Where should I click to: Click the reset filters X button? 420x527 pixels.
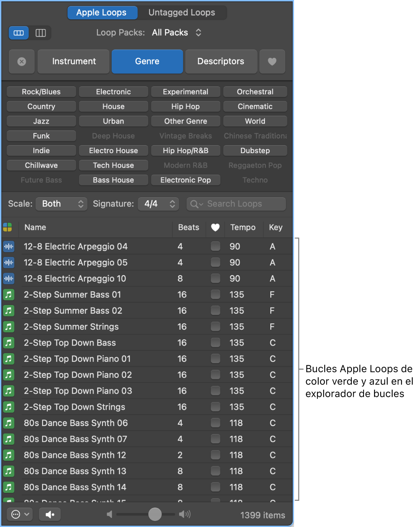pyautogui.click(x=22, y=61)
